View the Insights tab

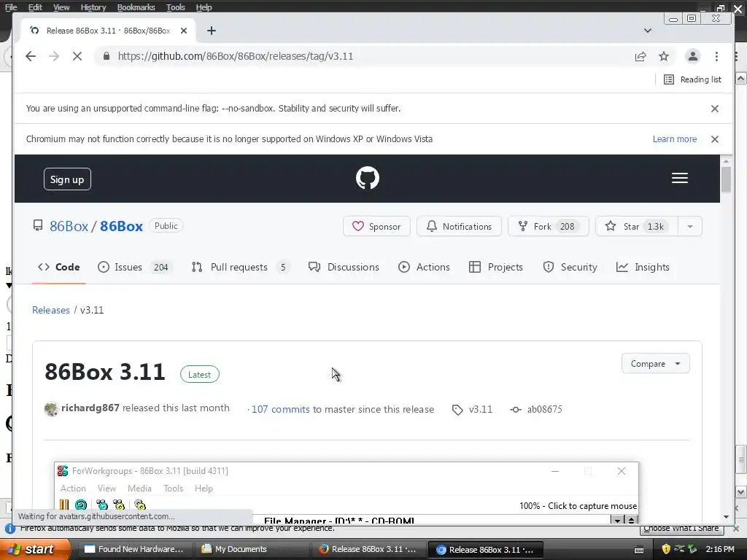[643, 267]
